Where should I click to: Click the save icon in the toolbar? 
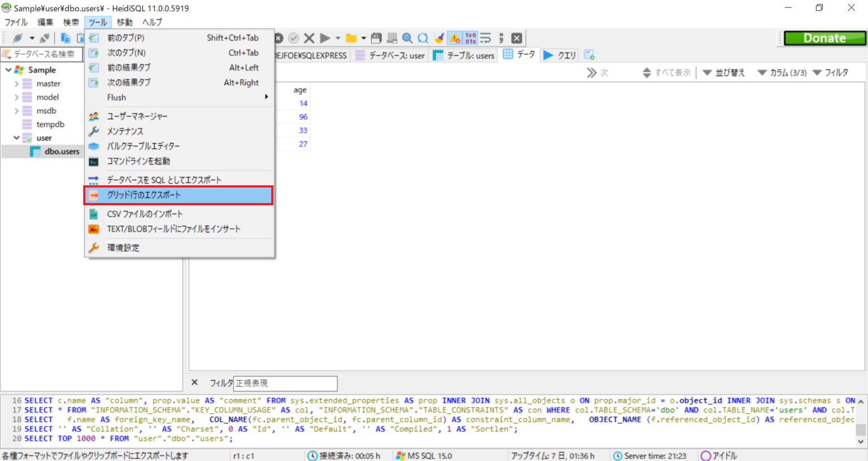pyautogui.click(x=375, y=38)
